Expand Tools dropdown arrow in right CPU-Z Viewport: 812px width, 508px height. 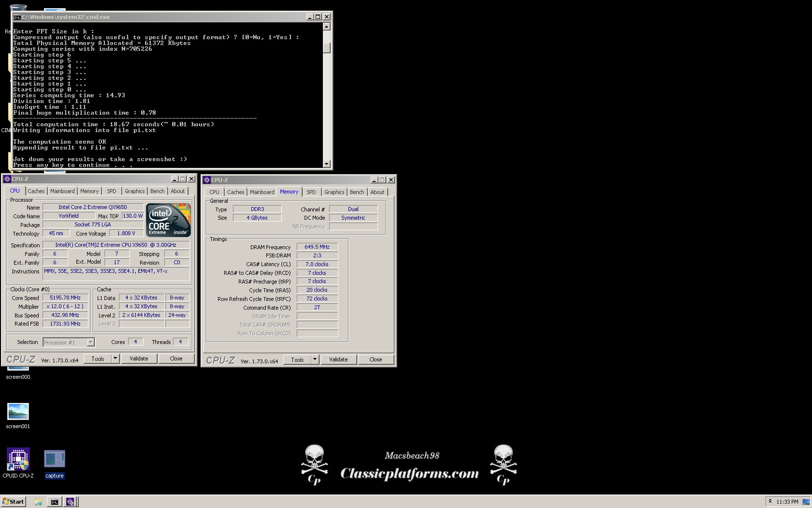click(x=315, y=359)
